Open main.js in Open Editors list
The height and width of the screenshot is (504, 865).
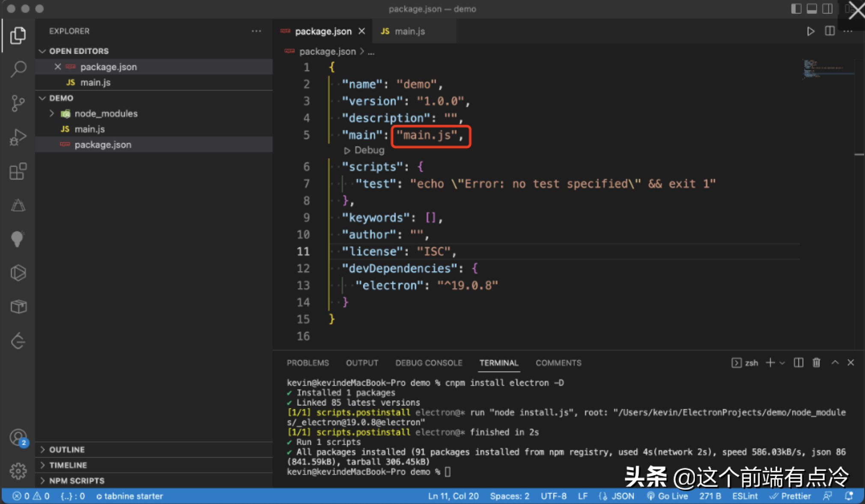[x=154, y=82]
